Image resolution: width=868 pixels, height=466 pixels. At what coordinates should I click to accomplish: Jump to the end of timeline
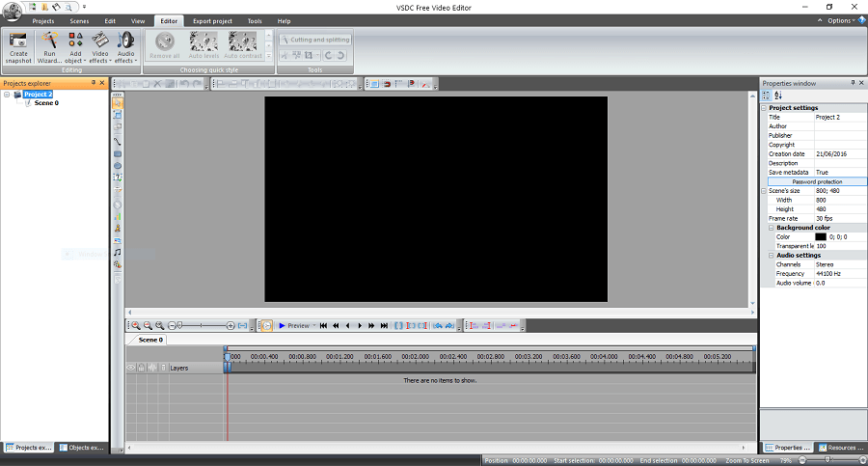[384, 326]
